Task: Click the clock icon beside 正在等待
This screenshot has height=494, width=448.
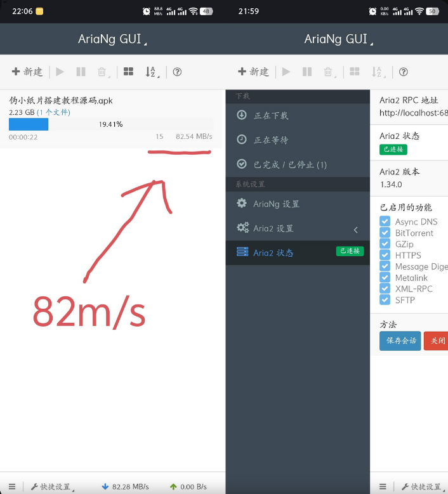Action: click(242, 140)
